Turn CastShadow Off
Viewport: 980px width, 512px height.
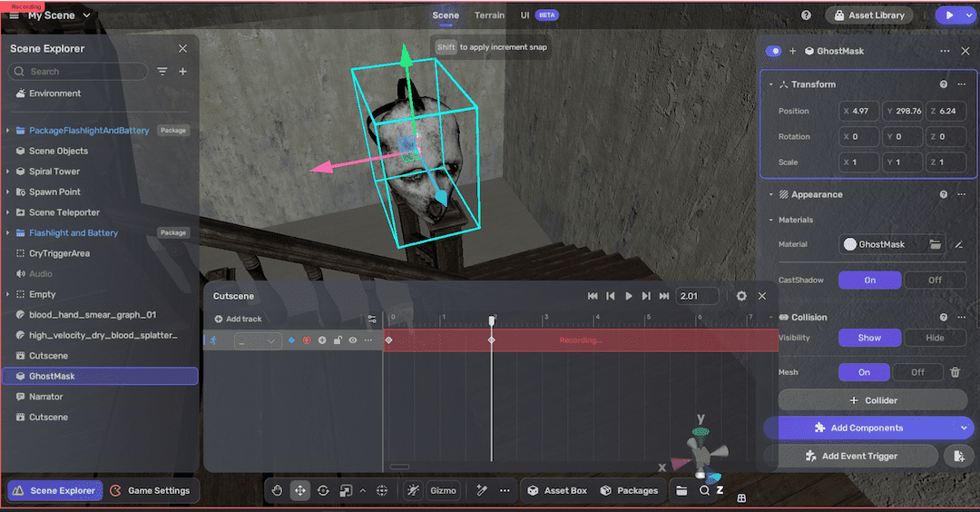(x=935, y=281)
